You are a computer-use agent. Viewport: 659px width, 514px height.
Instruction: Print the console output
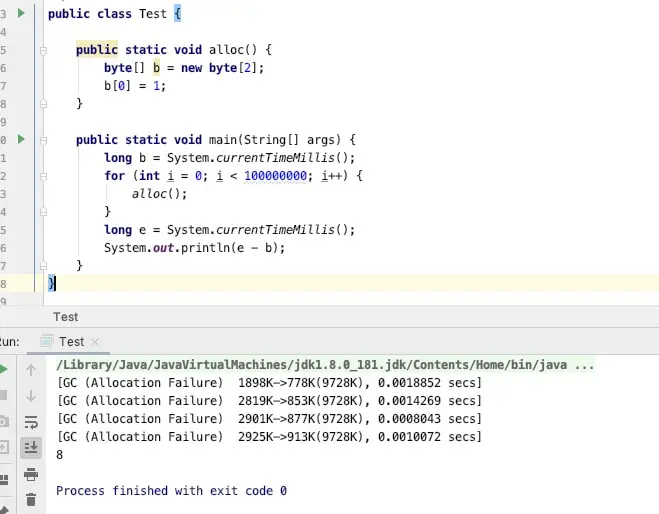(x=31, y=474)
